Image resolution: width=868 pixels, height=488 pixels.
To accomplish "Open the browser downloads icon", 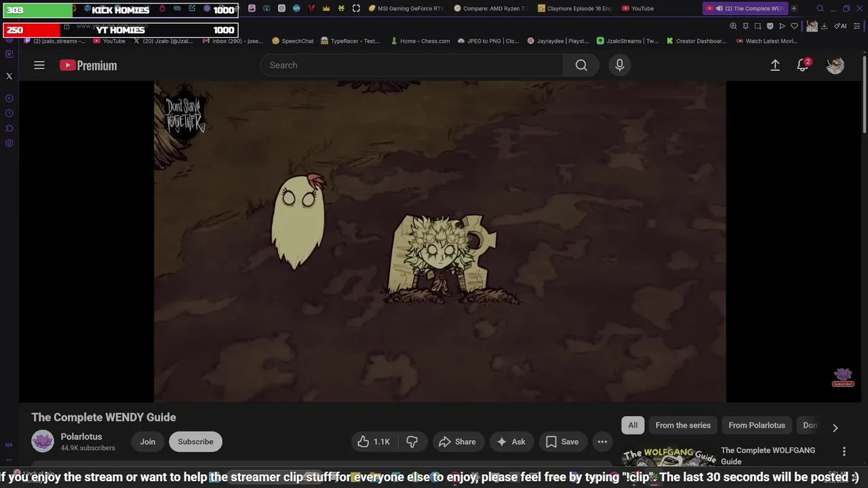I will point(824,26).
